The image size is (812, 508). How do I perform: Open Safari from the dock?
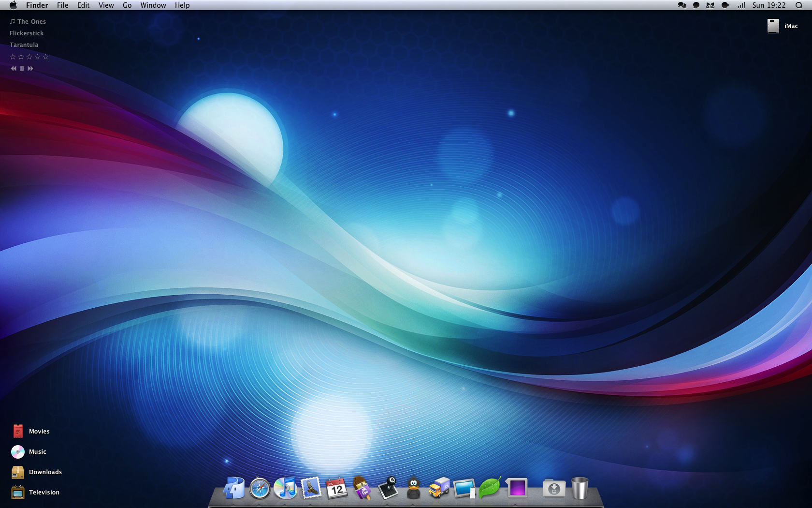[x=260, y=489]
